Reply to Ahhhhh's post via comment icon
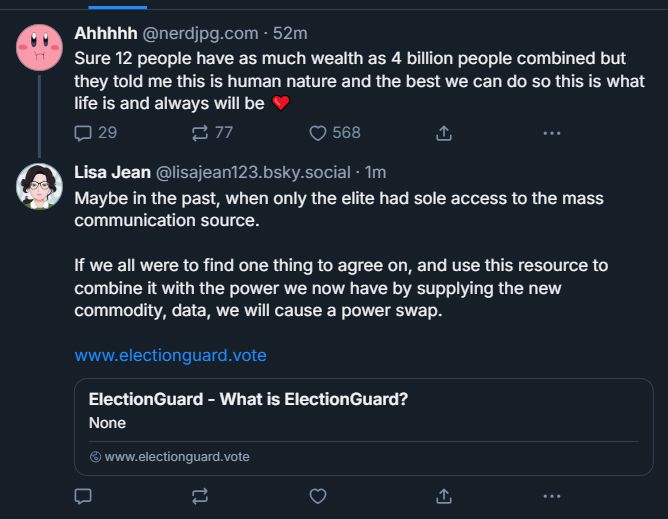Viewport: 668px width, 519px height. coord(84,132)
